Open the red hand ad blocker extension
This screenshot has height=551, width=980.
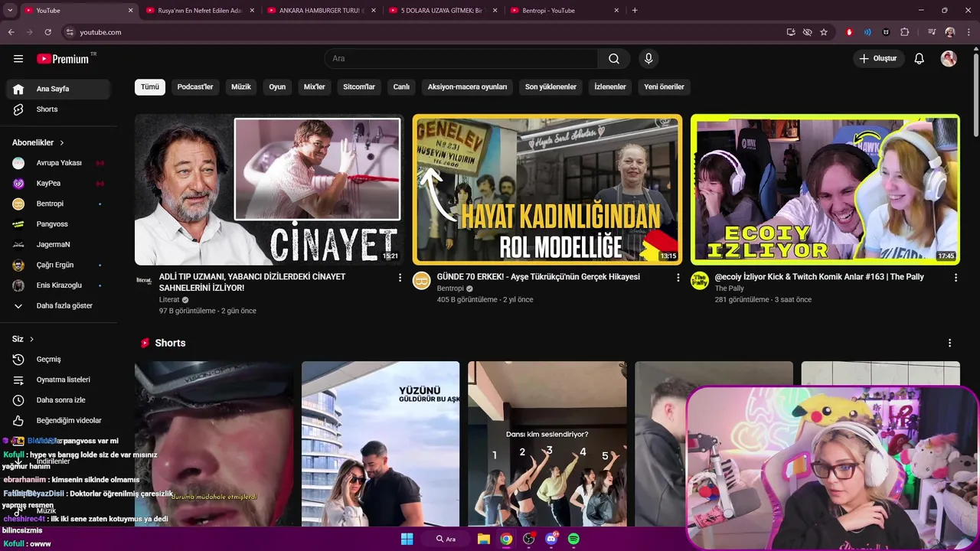(849, 32)
